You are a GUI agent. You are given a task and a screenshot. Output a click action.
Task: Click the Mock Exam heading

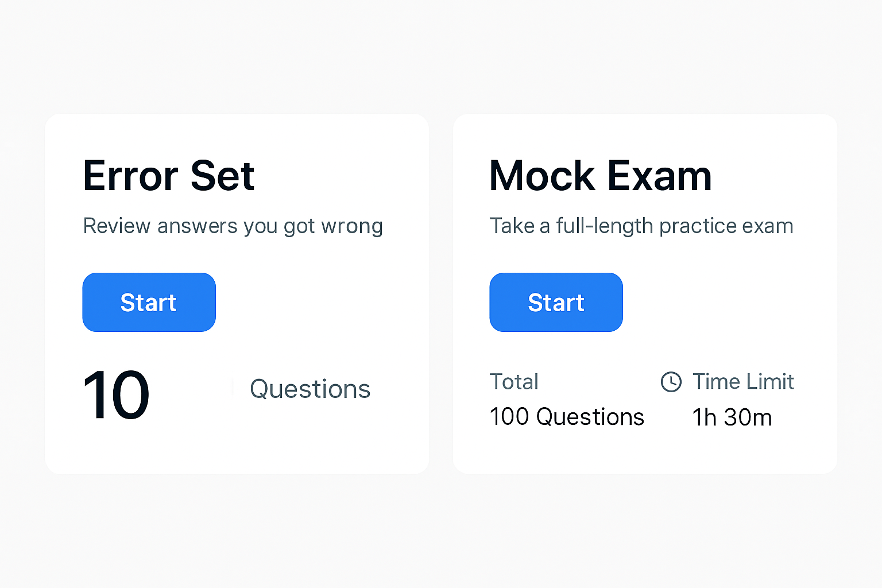point(600,176)
